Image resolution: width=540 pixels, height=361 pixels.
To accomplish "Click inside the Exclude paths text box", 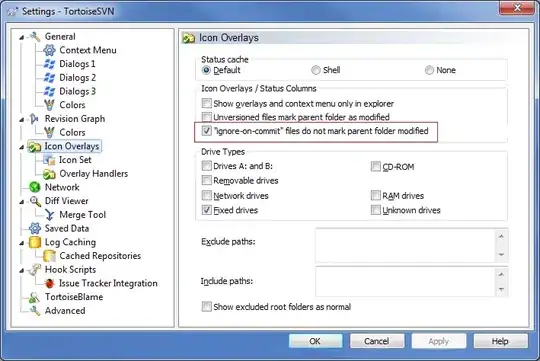I will (x=406, y=245).
